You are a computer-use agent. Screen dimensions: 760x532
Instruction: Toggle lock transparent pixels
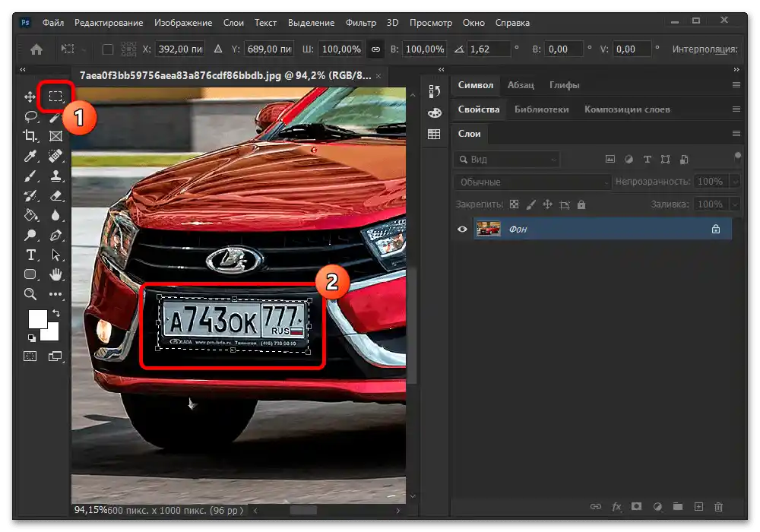coord(515,204)
